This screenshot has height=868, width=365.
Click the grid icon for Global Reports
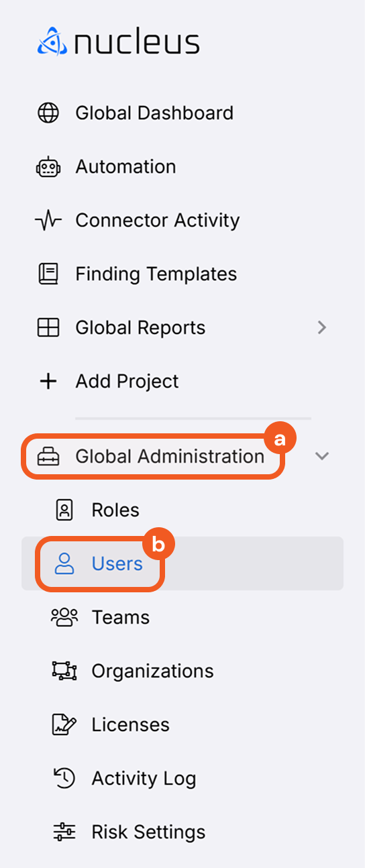tap(48, 327)
